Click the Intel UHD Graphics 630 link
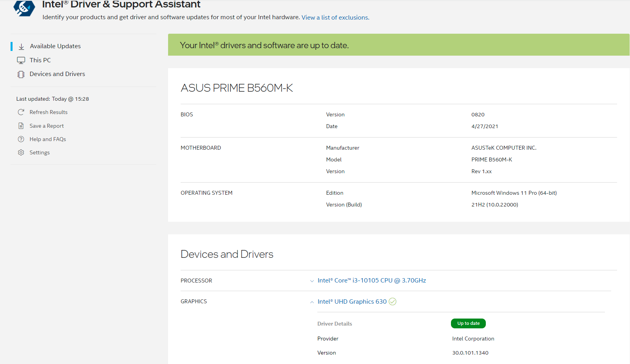630x364 pixels. coord(352,302)
